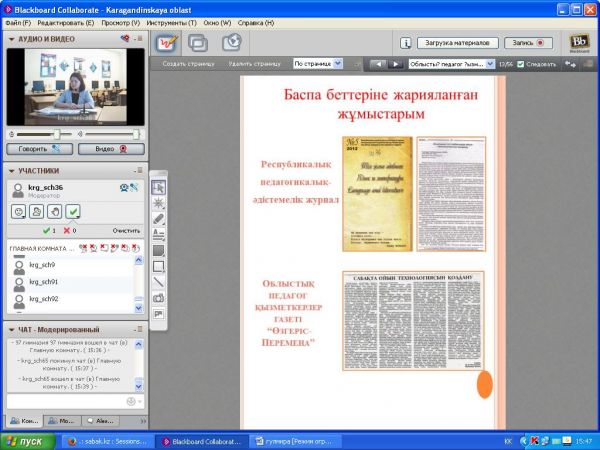Open emoticon picker in chat input
Image resolution: width=600 pixels, height=450 pixels.
click(130, 402)
